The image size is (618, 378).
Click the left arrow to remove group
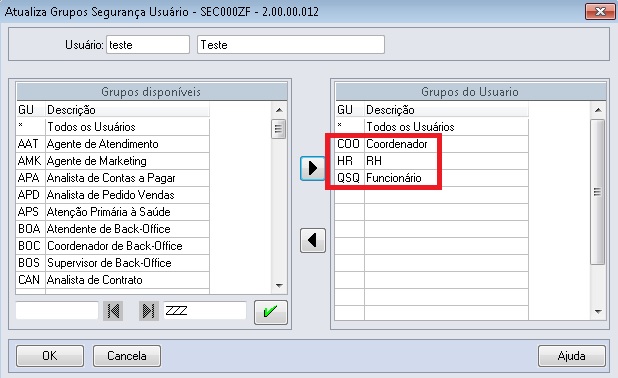click(313, 240)
